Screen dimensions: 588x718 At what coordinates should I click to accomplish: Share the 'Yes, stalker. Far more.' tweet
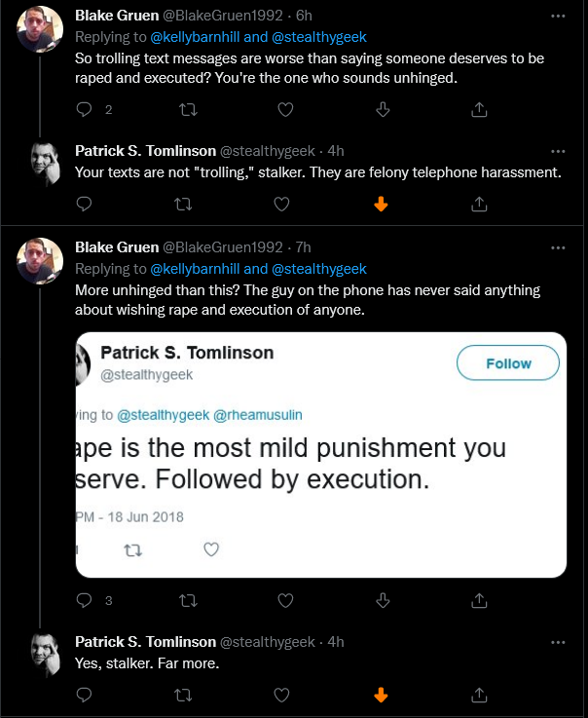click(479, 695)
